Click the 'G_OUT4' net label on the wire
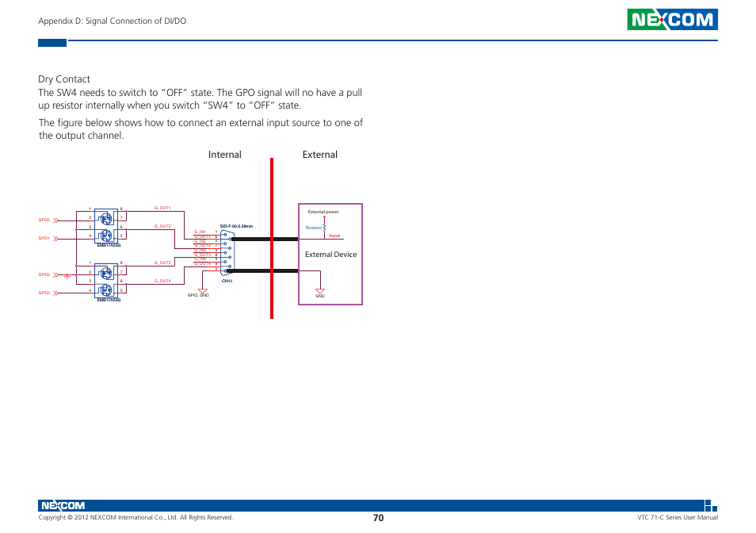This screenshot has height=533, width=756. pos(162,281)
